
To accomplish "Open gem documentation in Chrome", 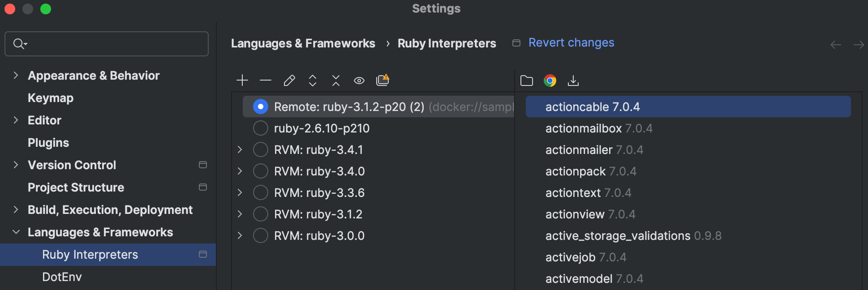I will click(x=550, y=81).
